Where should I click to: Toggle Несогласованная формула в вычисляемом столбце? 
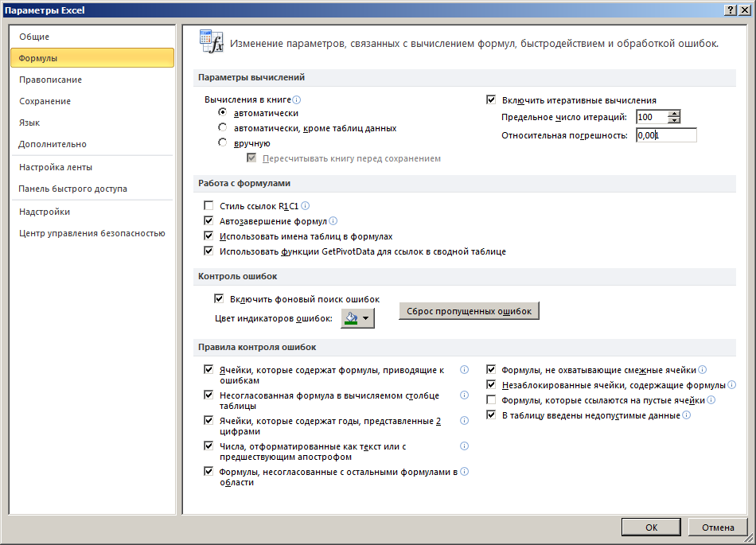[x=208, y=395]
